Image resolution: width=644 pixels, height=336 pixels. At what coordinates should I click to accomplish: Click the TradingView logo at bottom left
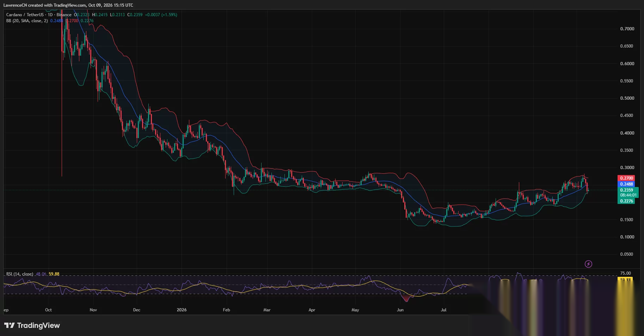pos(32,325)
